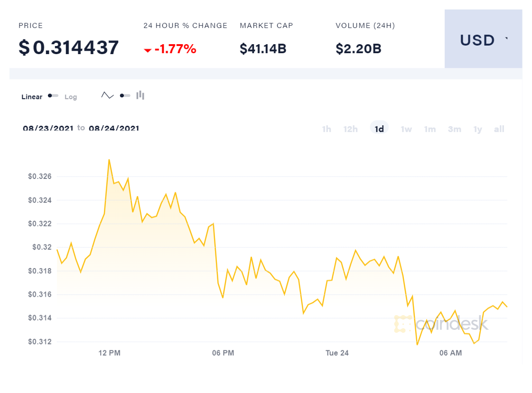Screen dimensions: 532x393
Task: Change to the 3m time range
Action: [454, 129]
